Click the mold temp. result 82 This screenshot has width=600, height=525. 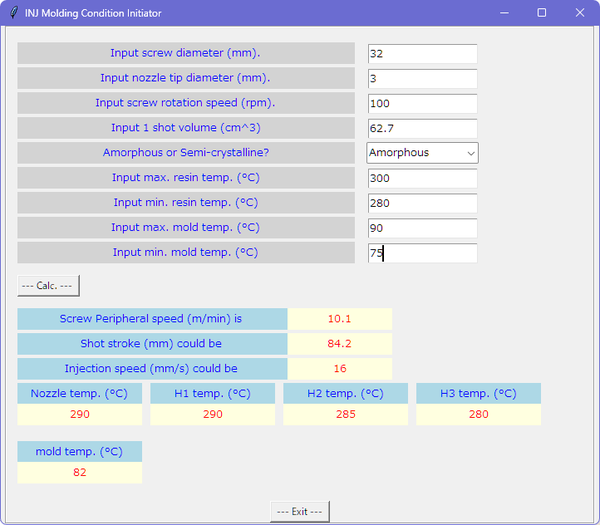pyautogui.click(x=79, y=472)
